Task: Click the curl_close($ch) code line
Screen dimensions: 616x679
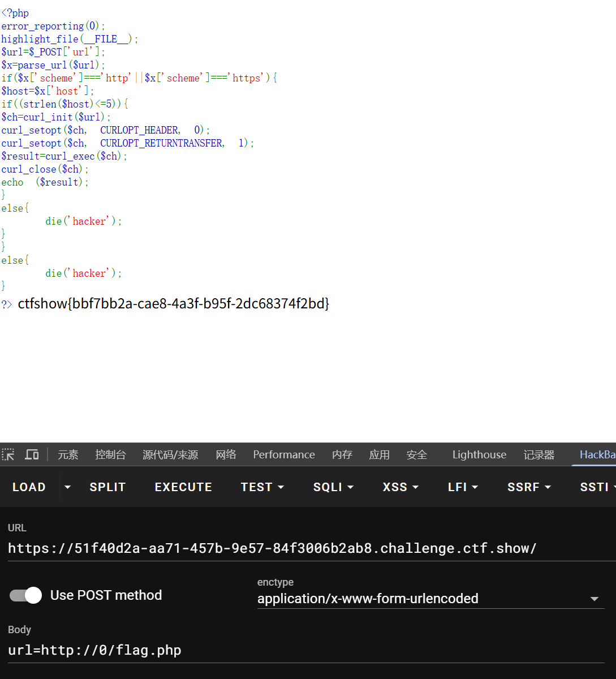Action: tap(45, 169)
